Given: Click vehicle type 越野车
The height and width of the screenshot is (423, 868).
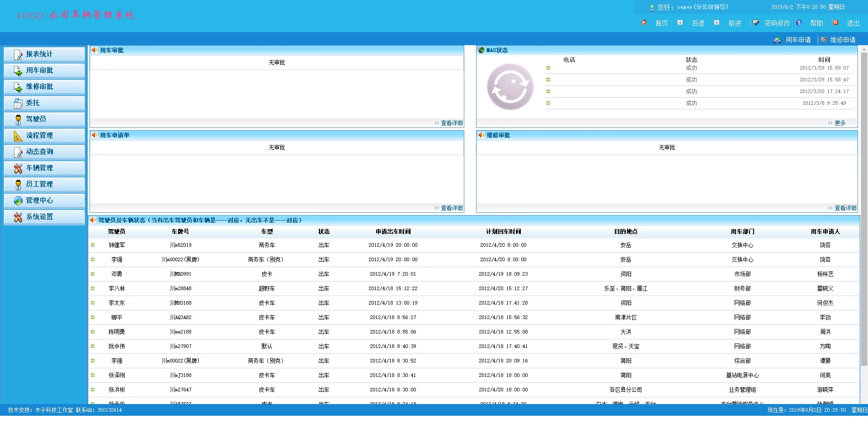Looking at the screenshot, I should click(x=267, y=288).
